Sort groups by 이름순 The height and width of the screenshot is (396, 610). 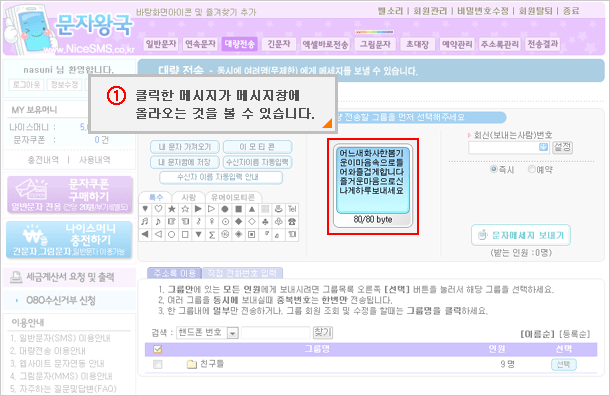point(537,334)
